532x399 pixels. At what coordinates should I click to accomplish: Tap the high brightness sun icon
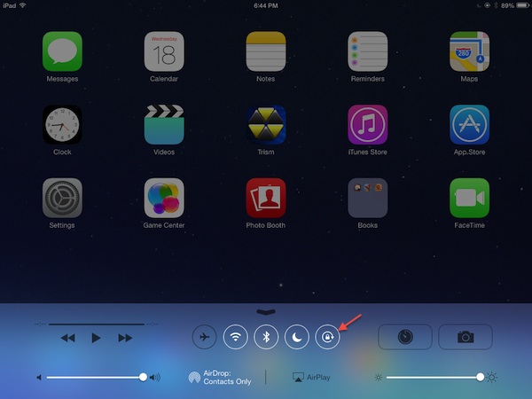(491, 378)
